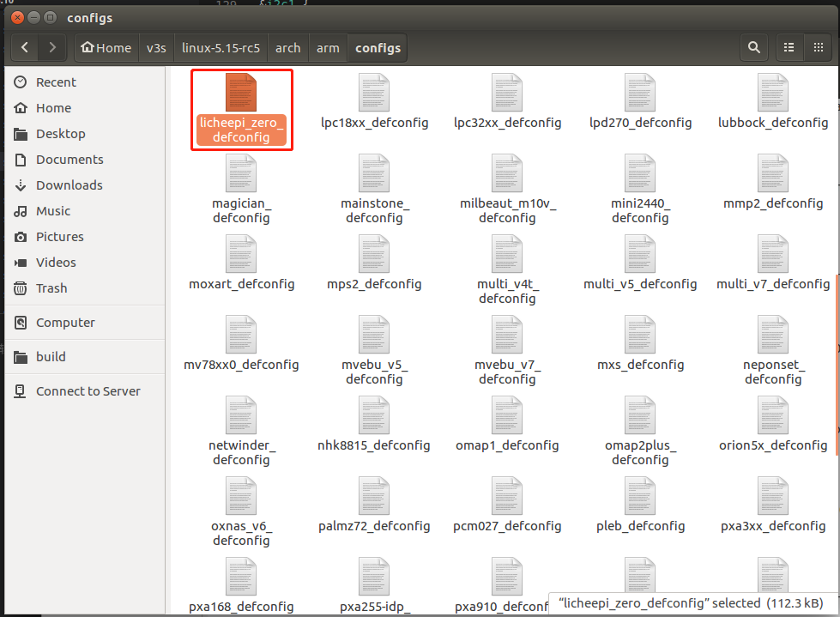Jump to the arch breadcrumb folder
The width and height of the screenshot is (840, 617).
287,47
